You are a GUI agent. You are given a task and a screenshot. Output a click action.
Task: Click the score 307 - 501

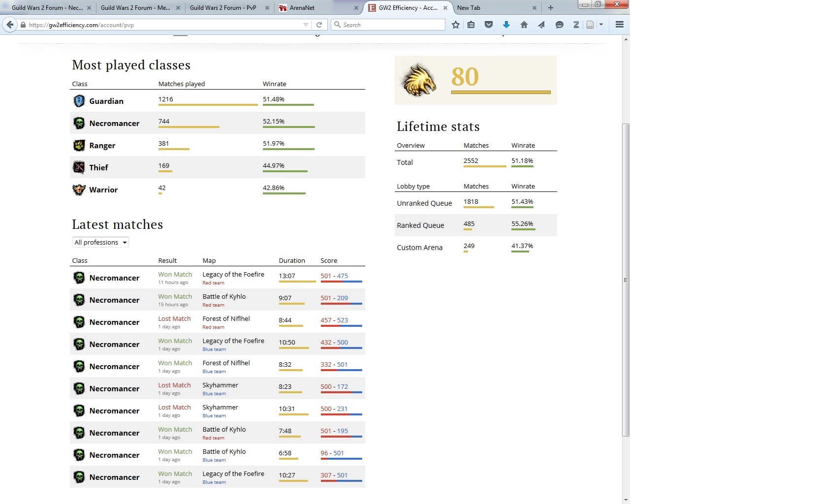pos(334,475)
